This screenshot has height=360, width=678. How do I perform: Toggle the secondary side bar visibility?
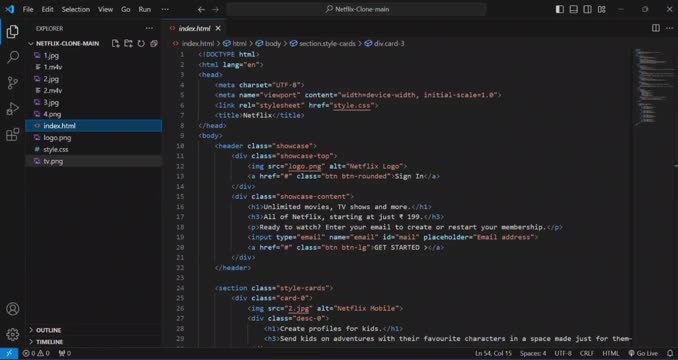click(x=587, y=9)
